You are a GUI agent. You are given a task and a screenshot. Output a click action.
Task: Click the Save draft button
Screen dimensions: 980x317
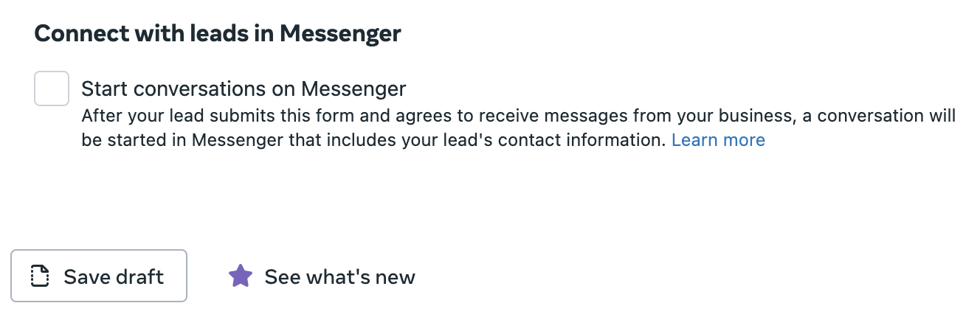click(99, 276)
